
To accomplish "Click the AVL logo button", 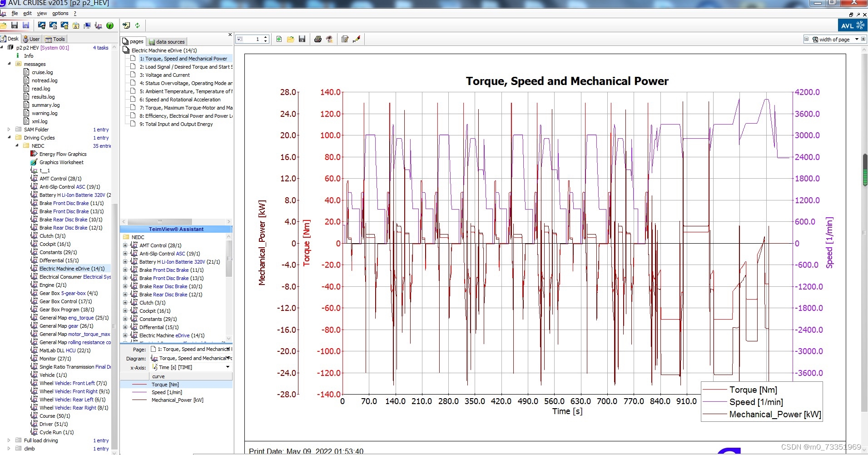I will [x=853, y=25].
